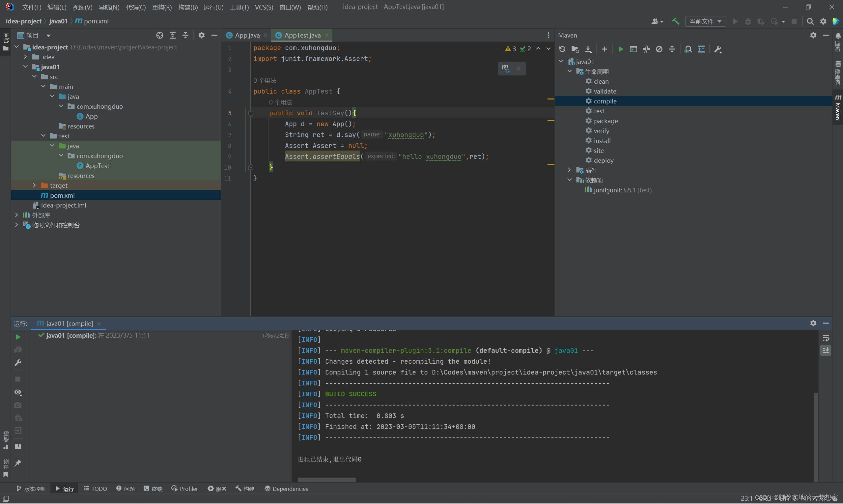
Task: Collapse 依赖项 dependencies node
Action: coord(570,180)
